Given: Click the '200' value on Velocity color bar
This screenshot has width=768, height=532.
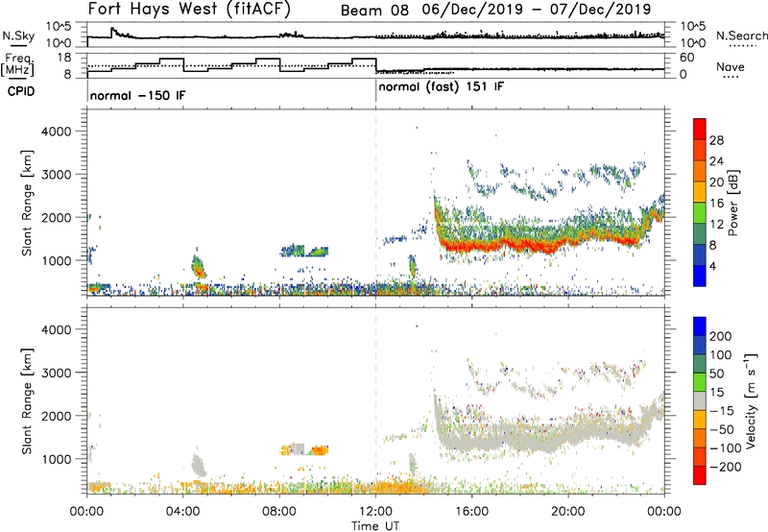Looking at the screenshot, I should (721, 336).
